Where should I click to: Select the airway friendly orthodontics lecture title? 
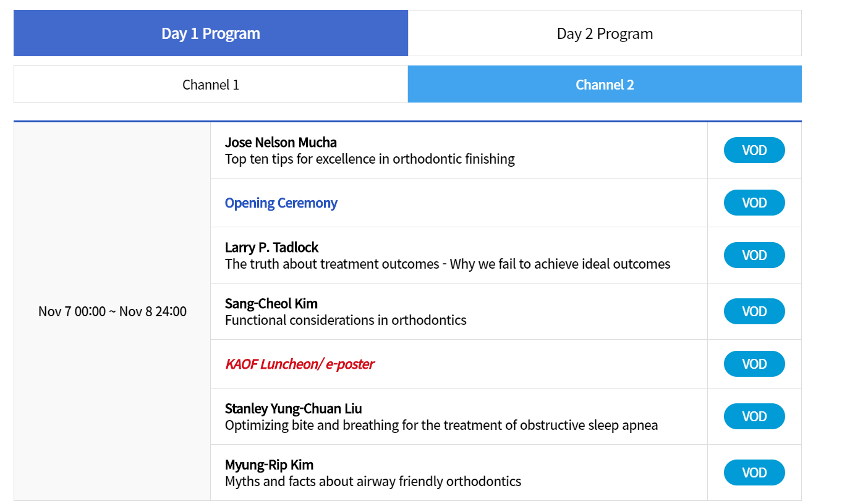click(373, 481)
